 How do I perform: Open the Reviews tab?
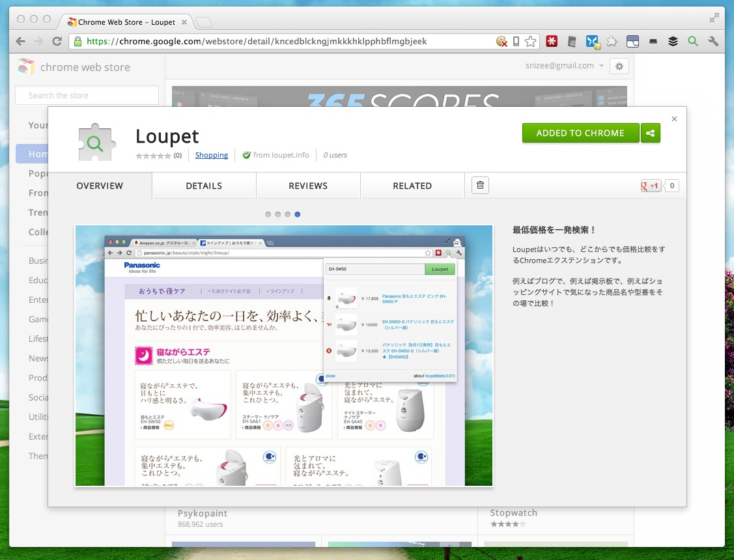tap(308, 186)
